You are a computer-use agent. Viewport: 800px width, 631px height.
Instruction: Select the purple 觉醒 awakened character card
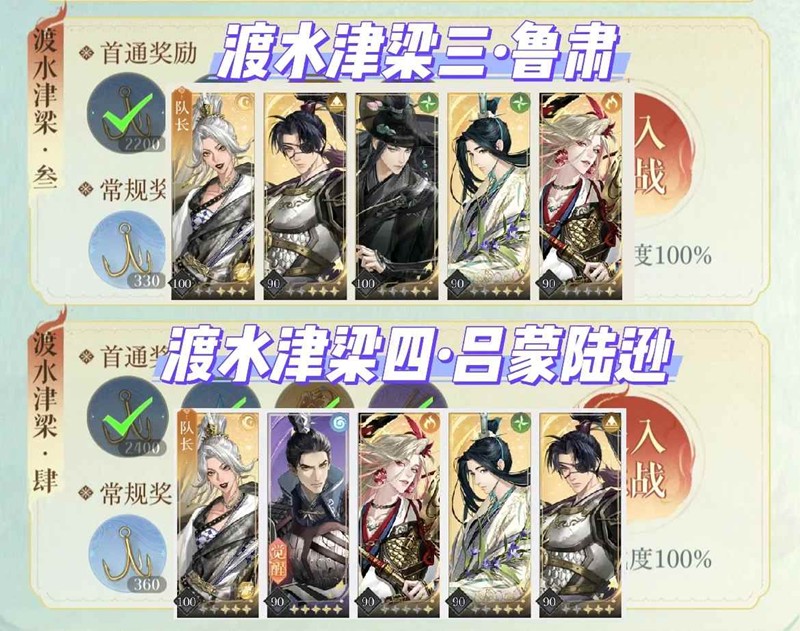pyautogui.click(x=308, y=514)
